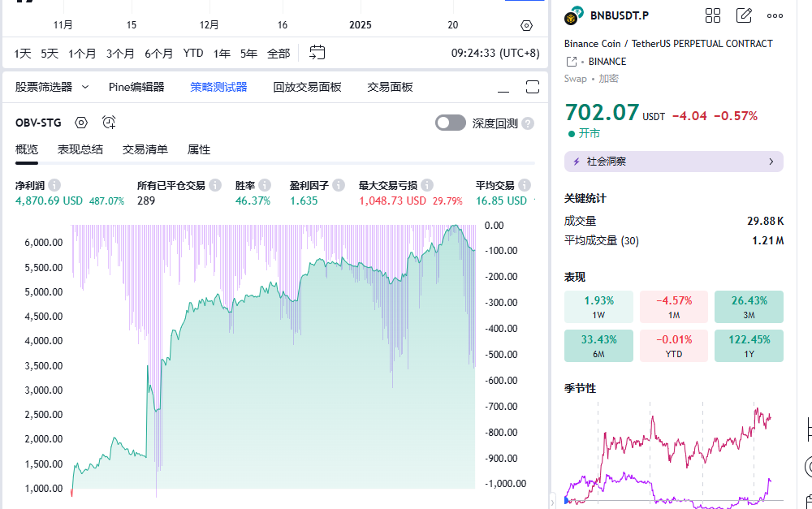Click info icon next to 净利润
This screenshot has height=509, width=812.
54,185
